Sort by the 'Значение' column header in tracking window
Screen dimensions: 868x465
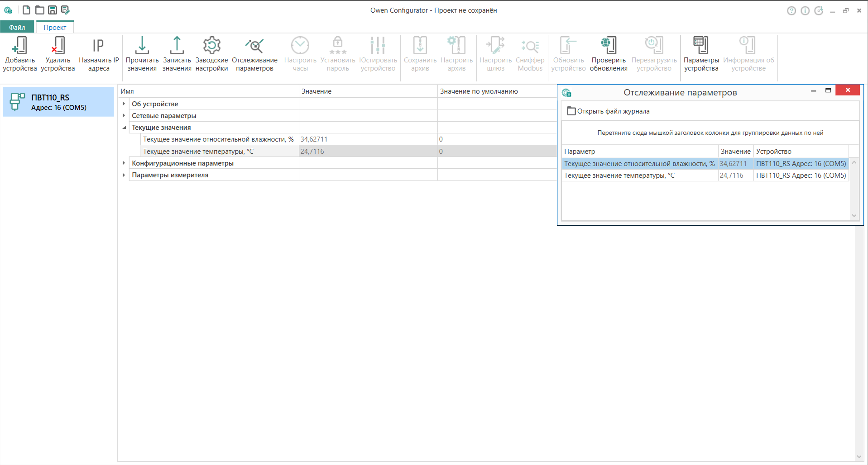[735, 152]
